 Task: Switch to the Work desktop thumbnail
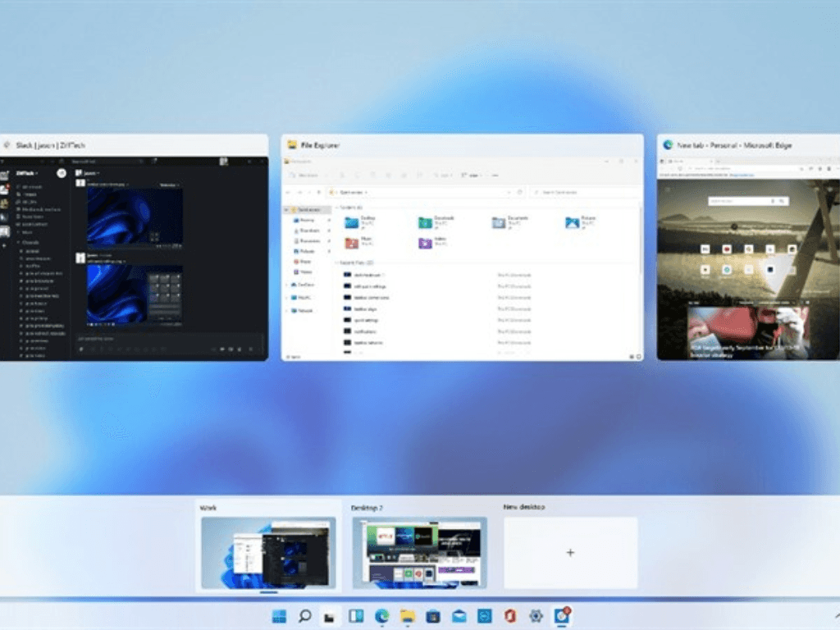tap(268, 552)
